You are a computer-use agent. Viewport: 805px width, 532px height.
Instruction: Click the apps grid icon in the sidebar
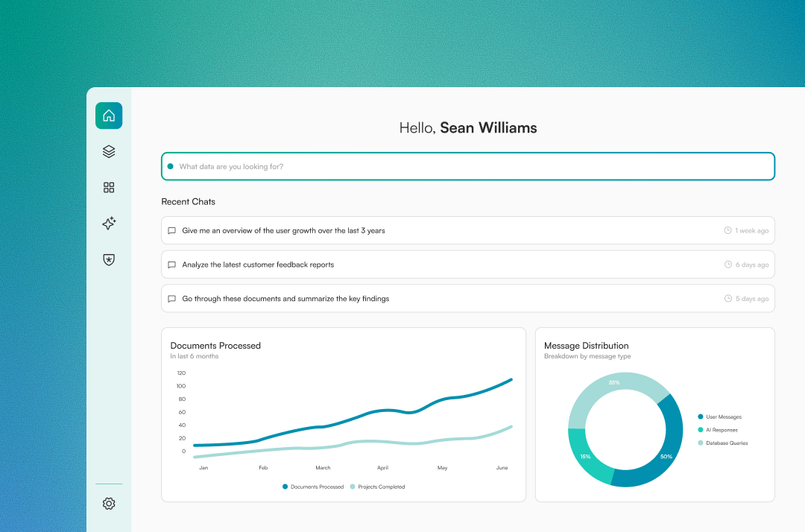[109, 187]
